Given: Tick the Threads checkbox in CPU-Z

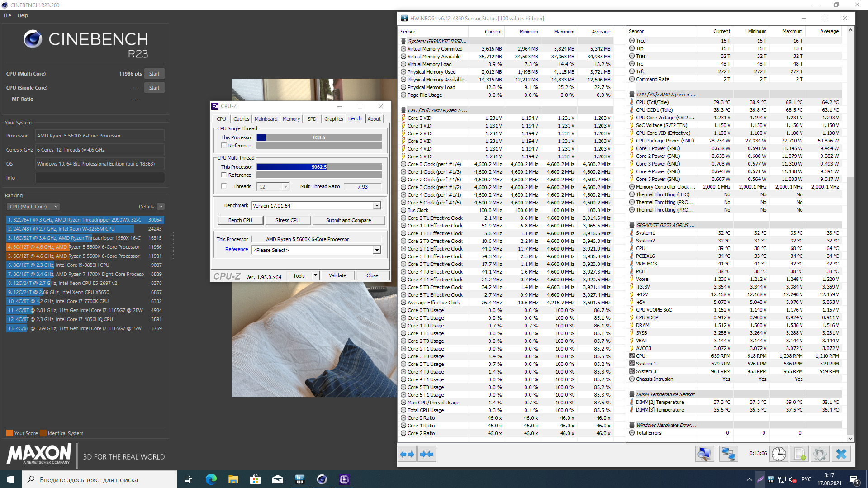Looking at the screenshot, I should [x=224, y=186].
